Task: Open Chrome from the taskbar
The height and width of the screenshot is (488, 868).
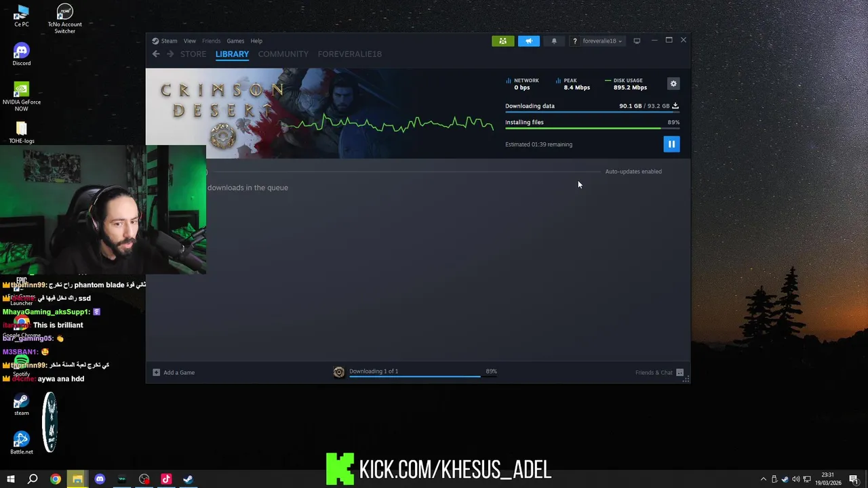Action: [x=56, y=479]
